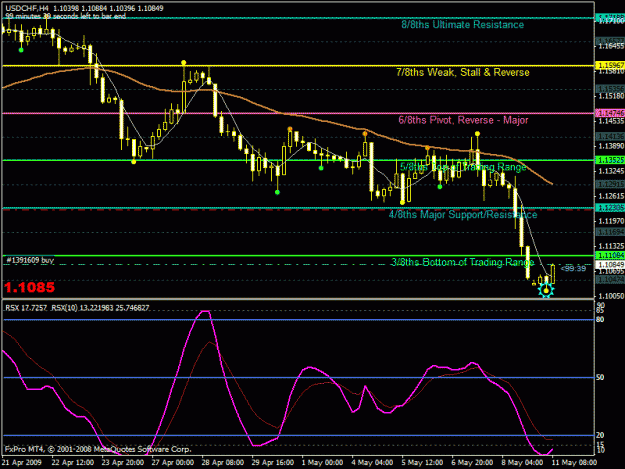Click the 1.13245 price scale value
The image size is (625, 469).
(611, 171)
